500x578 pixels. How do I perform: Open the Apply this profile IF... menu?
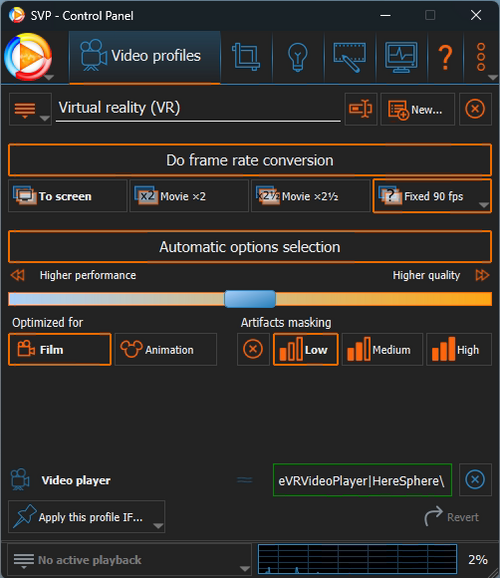click(x=86, y=517)
